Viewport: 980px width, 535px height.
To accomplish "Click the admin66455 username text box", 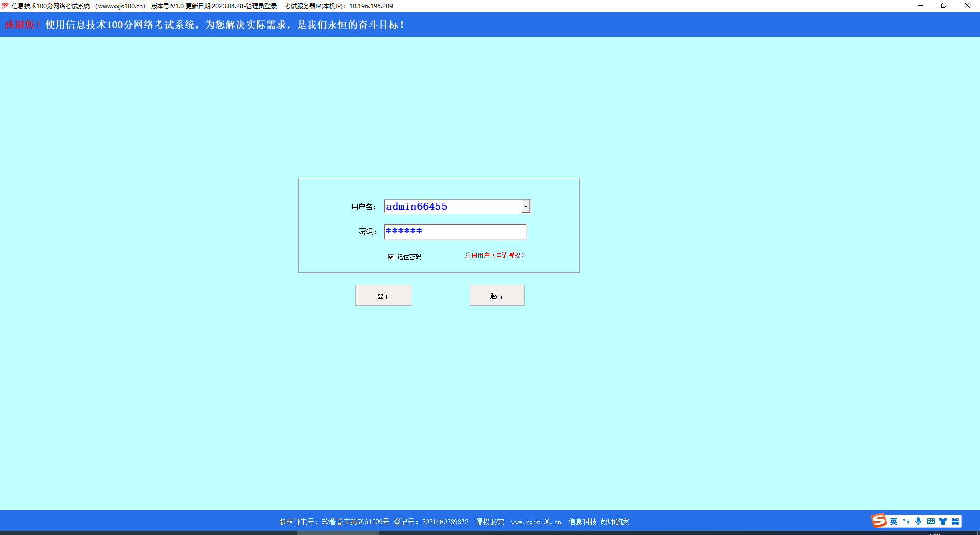I will point(453,206).
